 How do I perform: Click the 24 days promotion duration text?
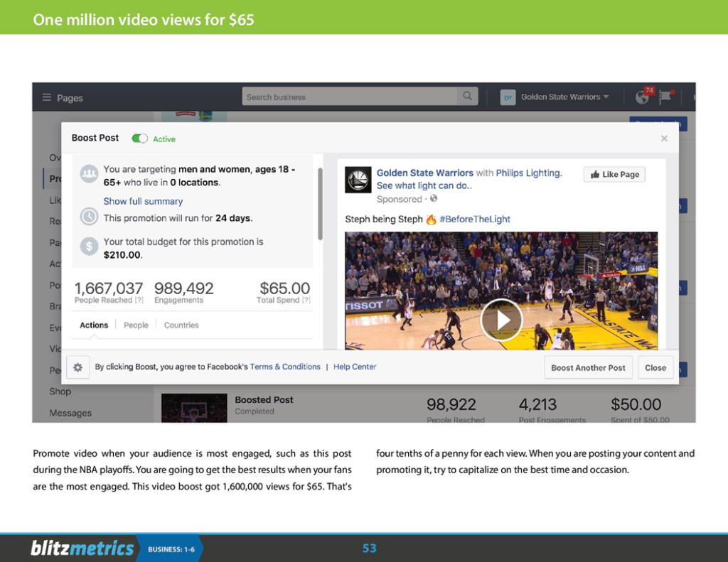pos(233,218)
